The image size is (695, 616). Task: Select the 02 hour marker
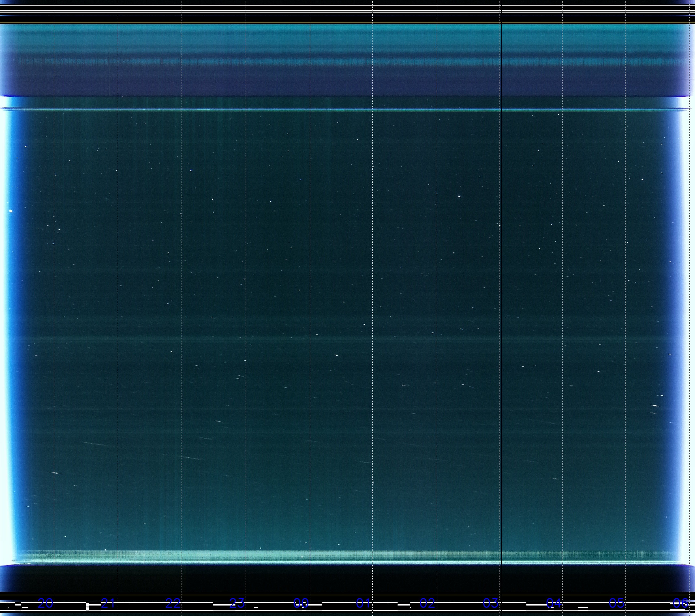point(427,603)
